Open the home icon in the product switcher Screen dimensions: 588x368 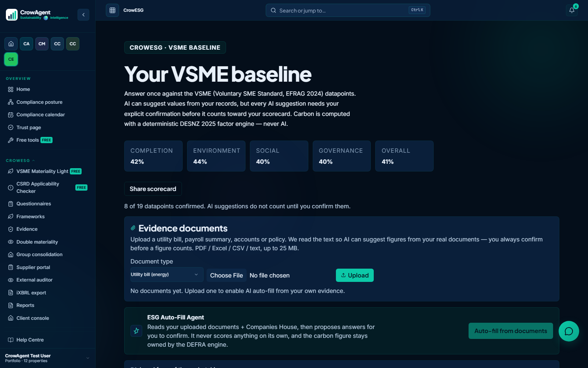tap(11, 44)
